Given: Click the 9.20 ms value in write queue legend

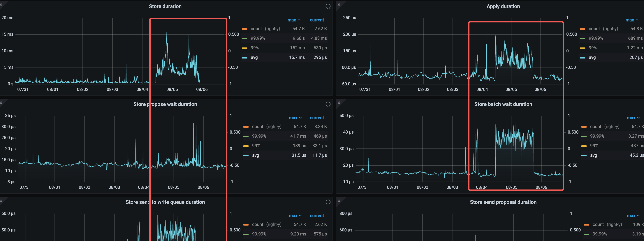Looking at the screenshot, I should point(298,234).
